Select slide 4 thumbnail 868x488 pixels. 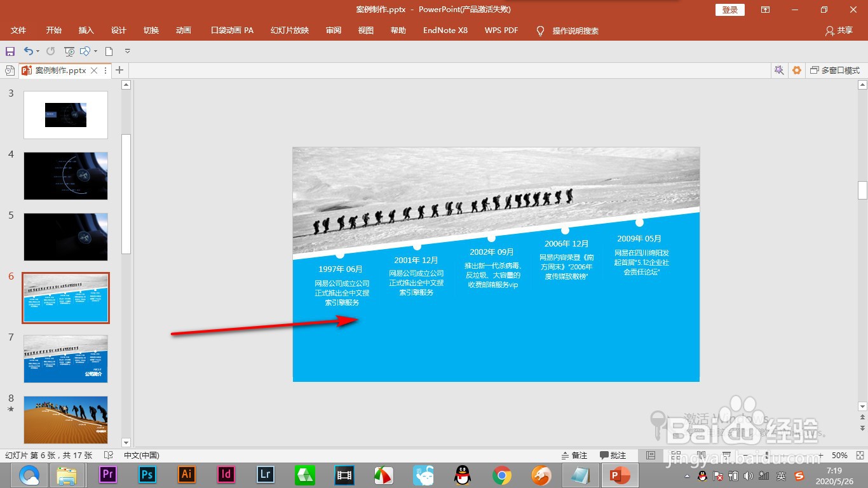[65, 176]
